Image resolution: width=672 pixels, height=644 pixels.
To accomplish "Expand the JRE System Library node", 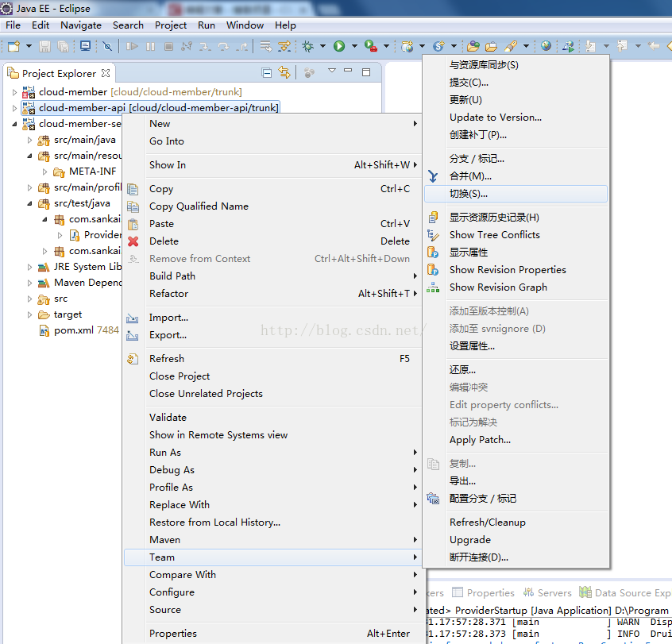I will [x=29, y=267].
